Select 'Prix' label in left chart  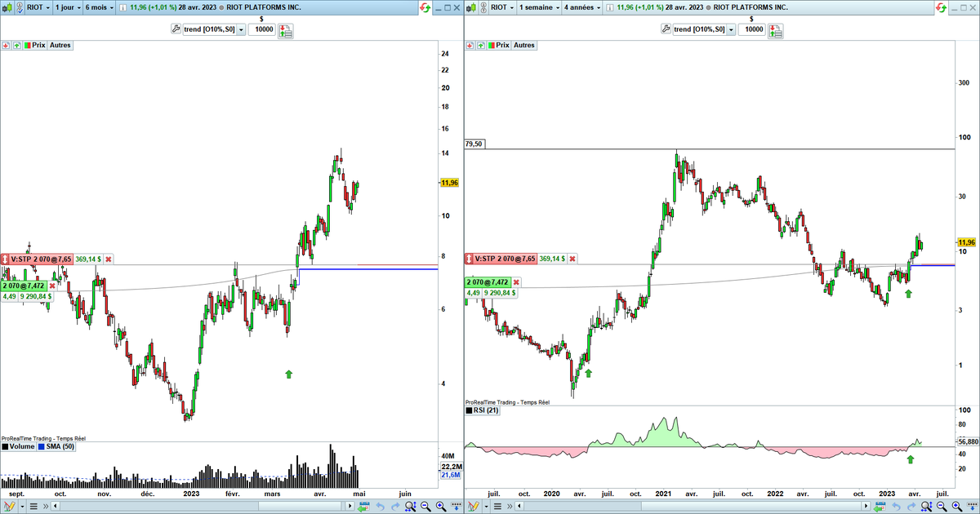pos(38,45)
